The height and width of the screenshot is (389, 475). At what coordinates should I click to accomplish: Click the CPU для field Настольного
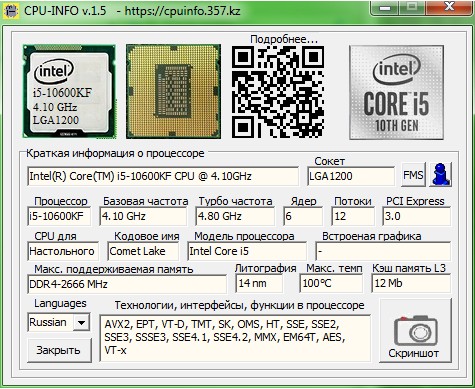click(63, 251)
